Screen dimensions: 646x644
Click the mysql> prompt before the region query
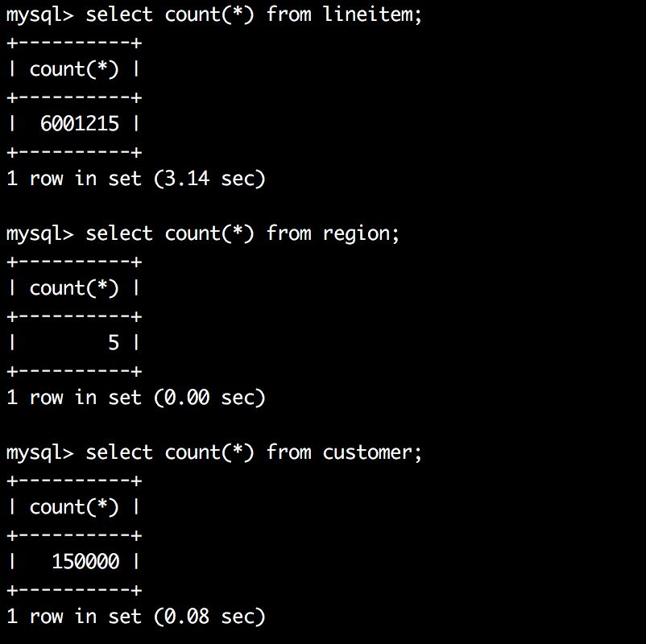coord(39,233)
